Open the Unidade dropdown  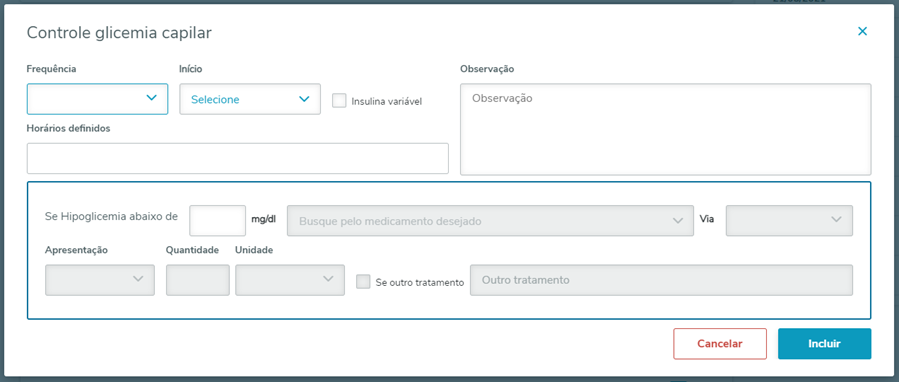(290, 280)
